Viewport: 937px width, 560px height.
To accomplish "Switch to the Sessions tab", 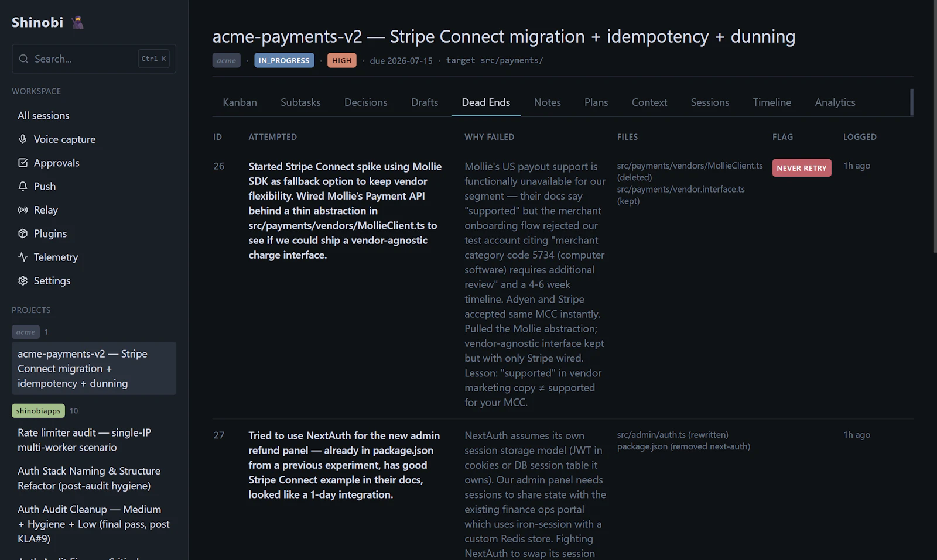I will tap(710, 102).
